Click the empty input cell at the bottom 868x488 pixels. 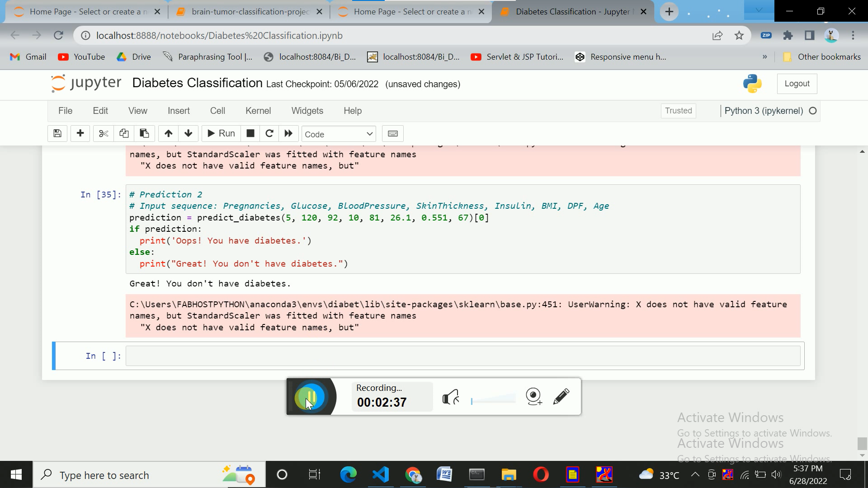[x=463, y=356]
